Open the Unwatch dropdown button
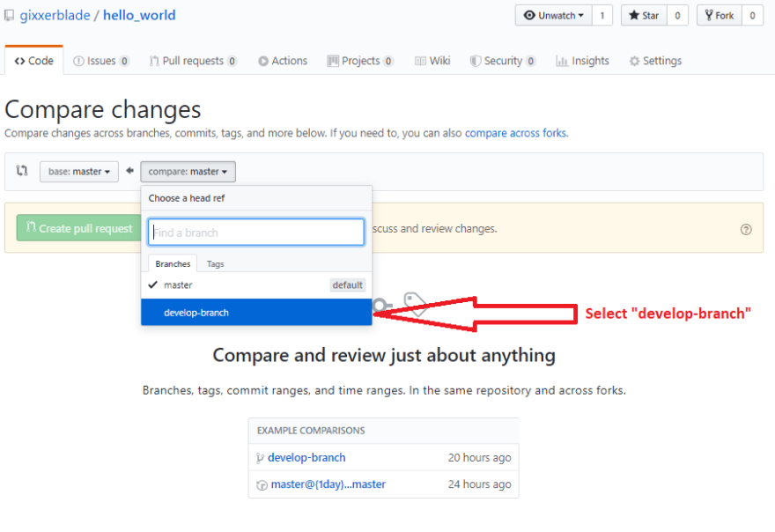 554,15
